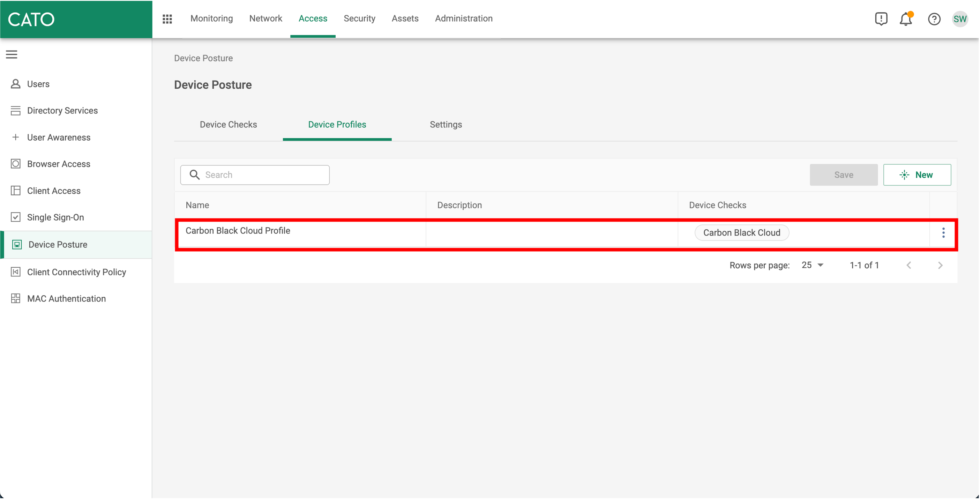Image resolution: width=980 pixels, height=499 pixels.
Task: Click the Description column header
Action: pyautogui.click(x=459, y=205)
